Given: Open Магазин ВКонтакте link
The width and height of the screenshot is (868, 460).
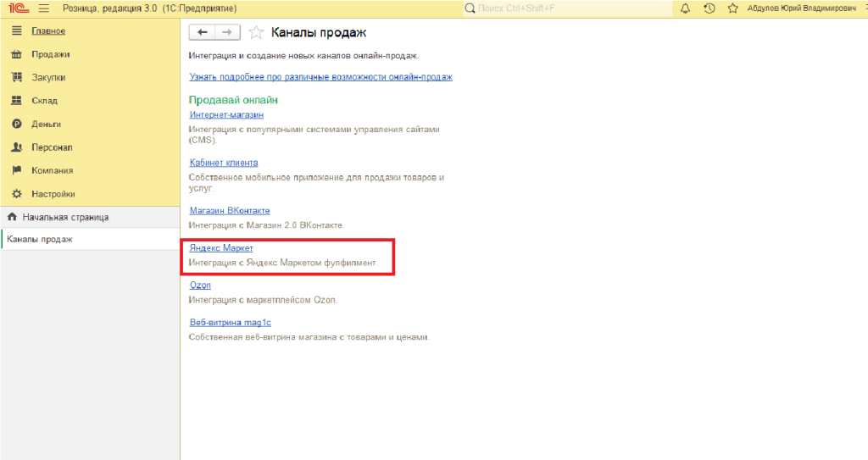Looking at the screenshot, I should coord(230,210).
